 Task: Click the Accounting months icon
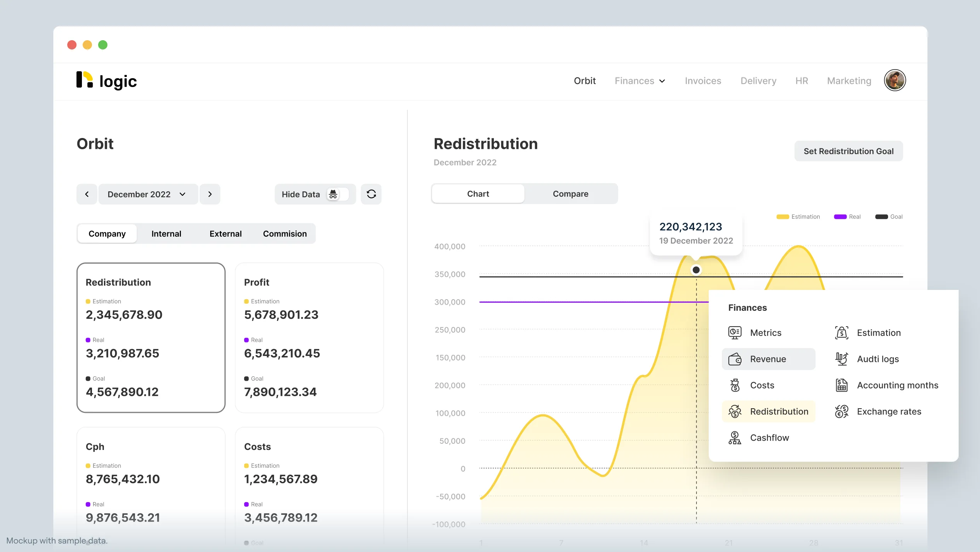tap(841, 385)
